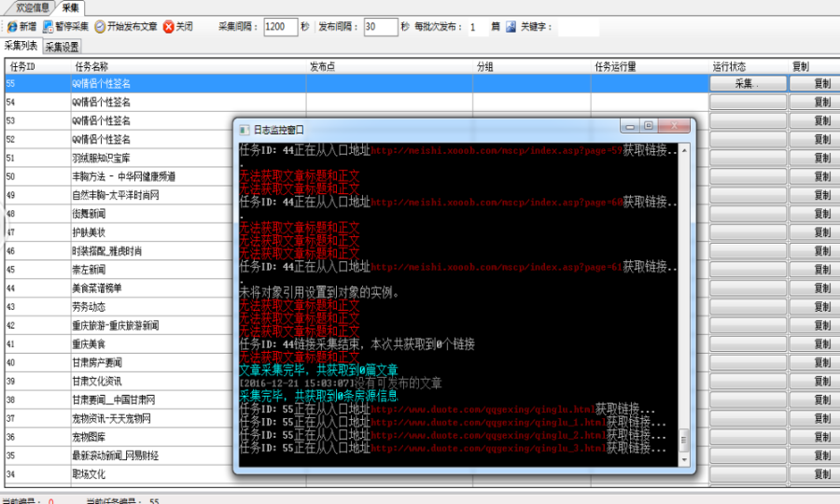Minimize the 日志监控窗口 log window

coord(630,126)
